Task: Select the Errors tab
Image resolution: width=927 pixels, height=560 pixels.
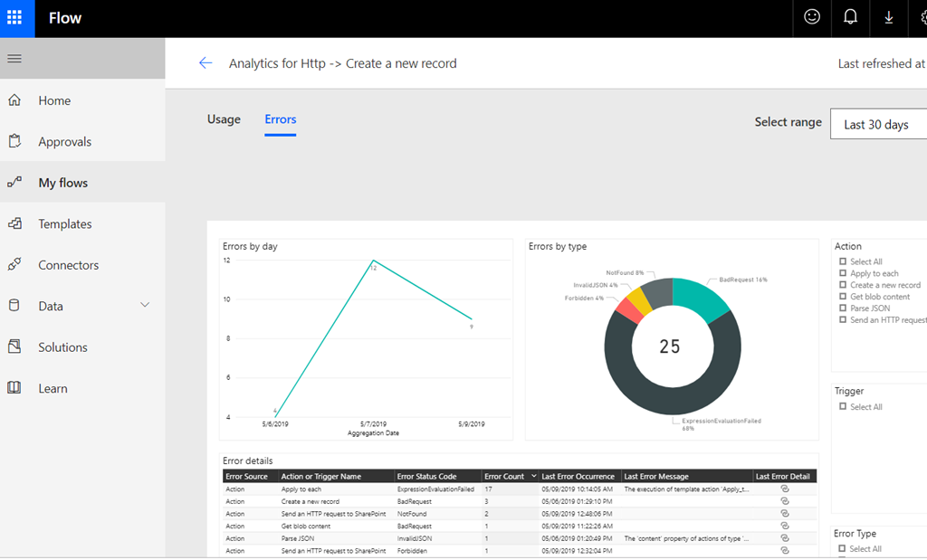Action: coord(281,119)
